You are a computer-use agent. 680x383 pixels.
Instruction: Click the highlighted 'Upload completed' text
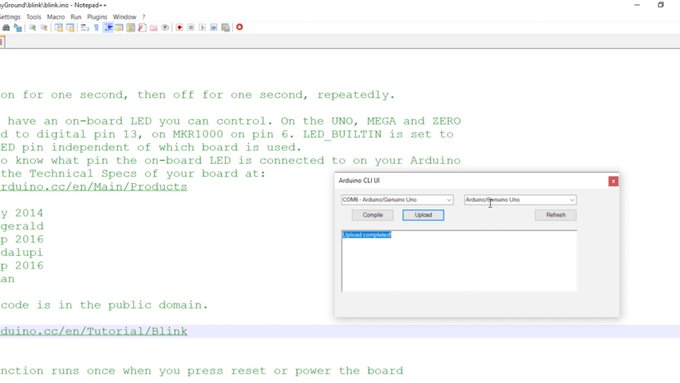(367, 235)
